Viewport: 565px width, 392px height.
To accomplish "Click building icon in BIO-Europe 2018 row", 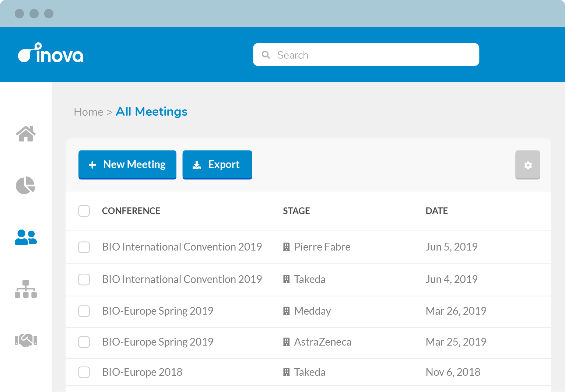I will click(286, 372).
